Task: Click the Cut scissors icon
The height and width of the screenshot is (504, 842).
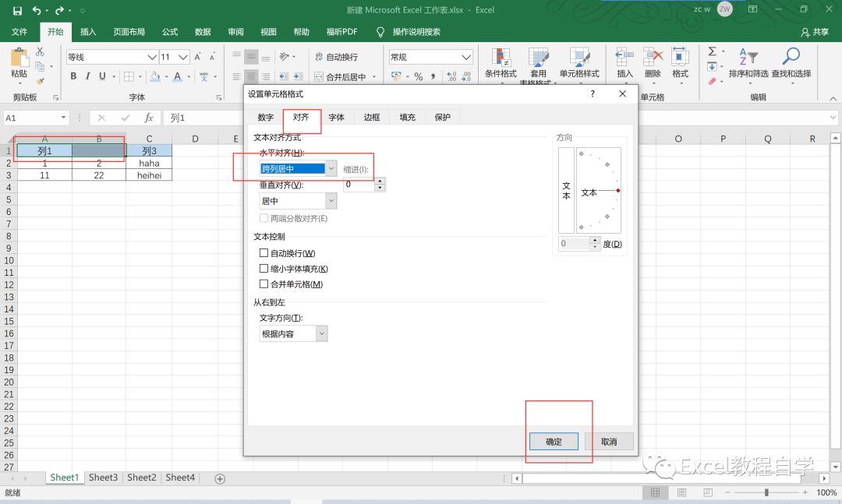Action: (40, 51)
